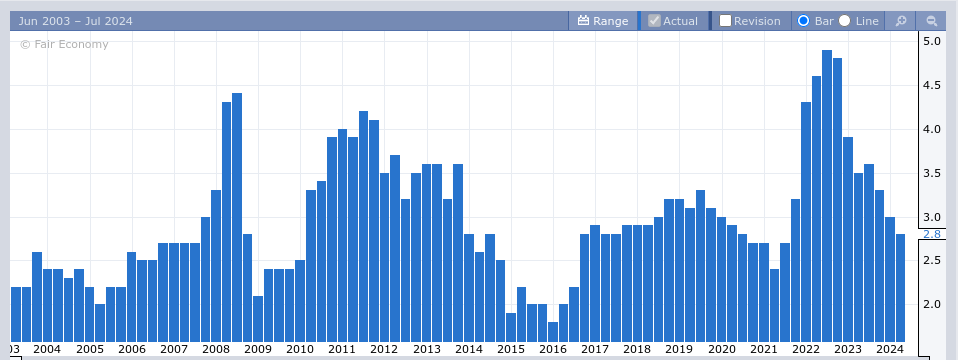Click the calendar icon beside Range
The image size is (958, 360).
pos(583,21)
